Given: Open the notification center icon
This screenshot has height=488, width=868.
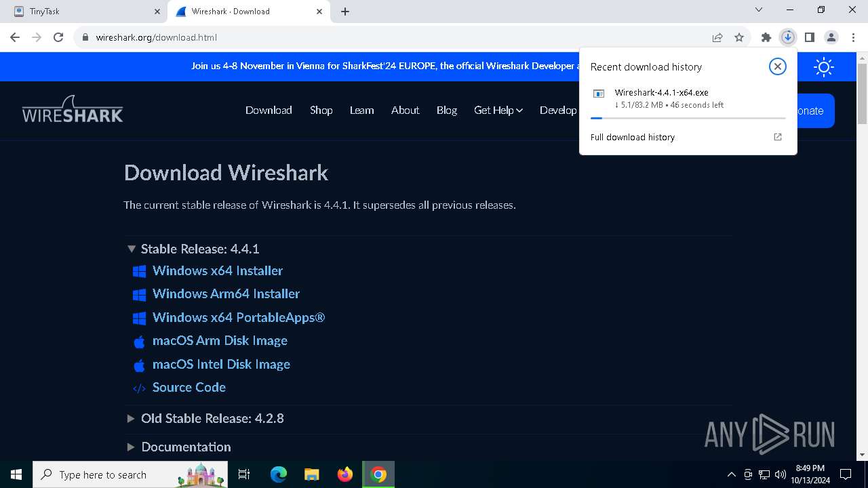Looking at the screenshot, I should [846, 474].
